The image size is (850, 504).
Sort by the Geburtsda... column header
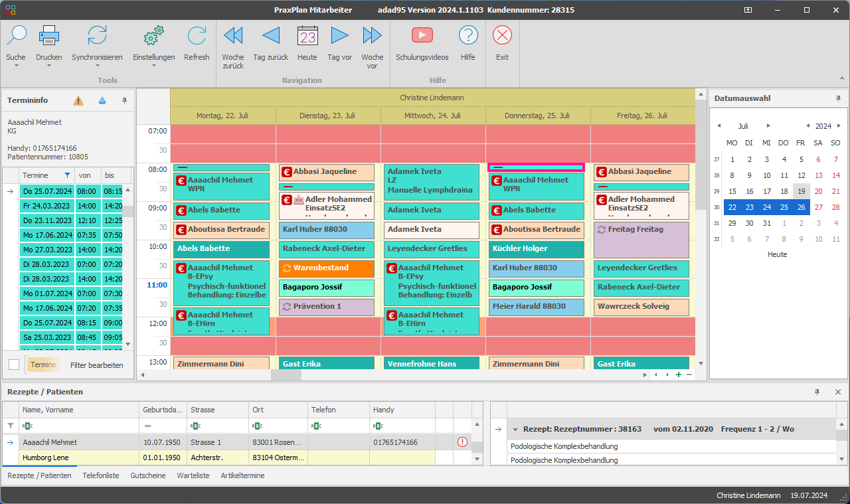[x=162, y=410]
